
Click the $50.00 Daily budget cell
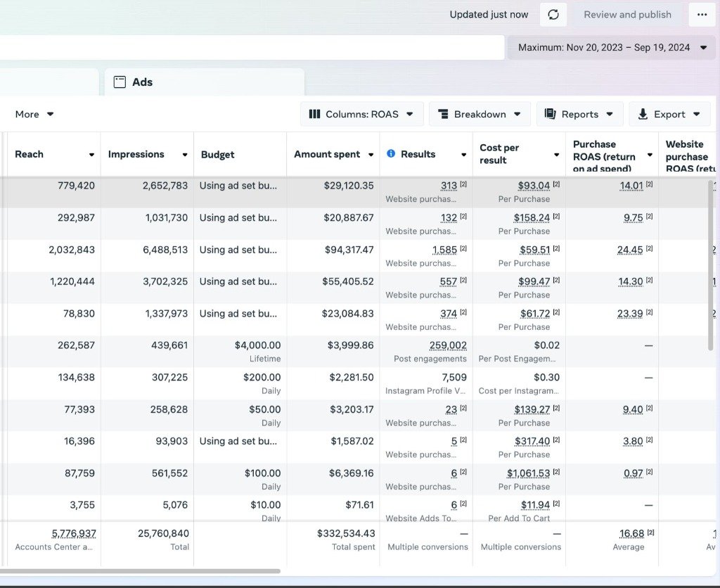(264, 409)
